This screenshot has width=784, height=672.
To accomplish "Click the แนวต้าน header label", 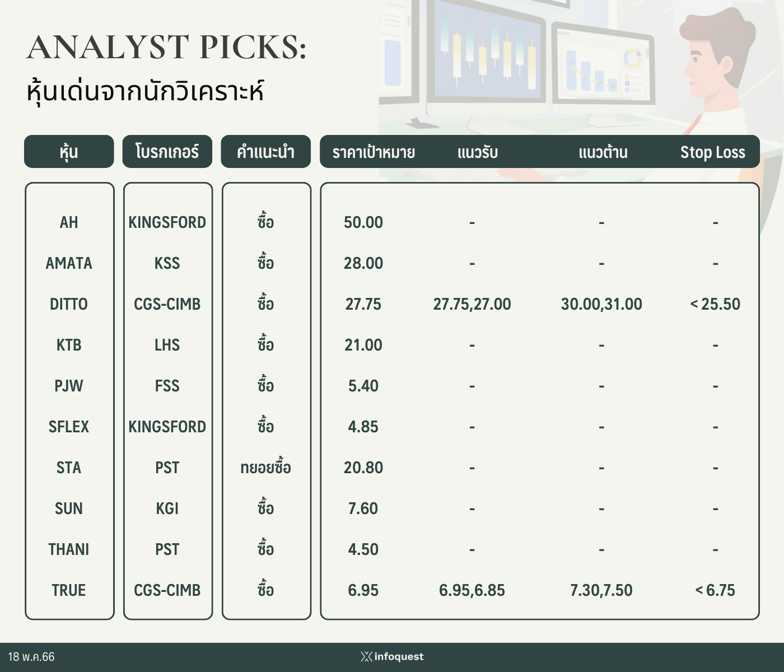I will (x=603, y=152).
